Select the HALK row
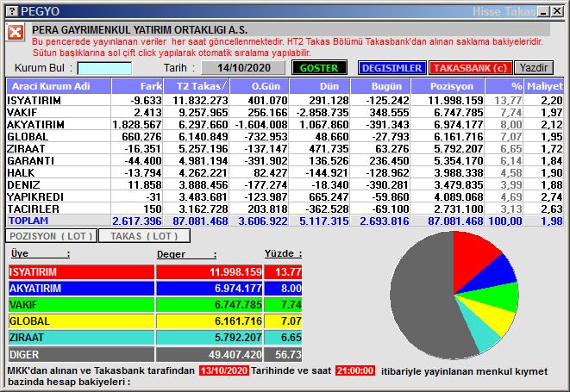This screenshot has height=392, width=570. [285, 172]
